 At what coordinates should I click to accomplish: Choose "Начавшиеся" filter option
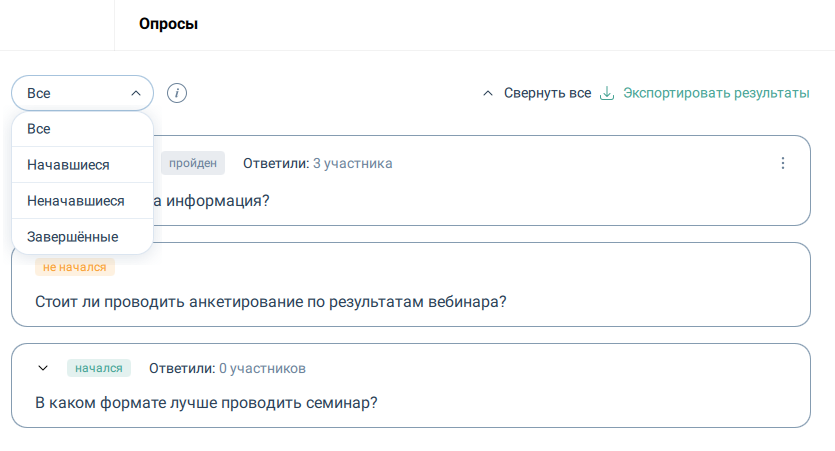68,165
